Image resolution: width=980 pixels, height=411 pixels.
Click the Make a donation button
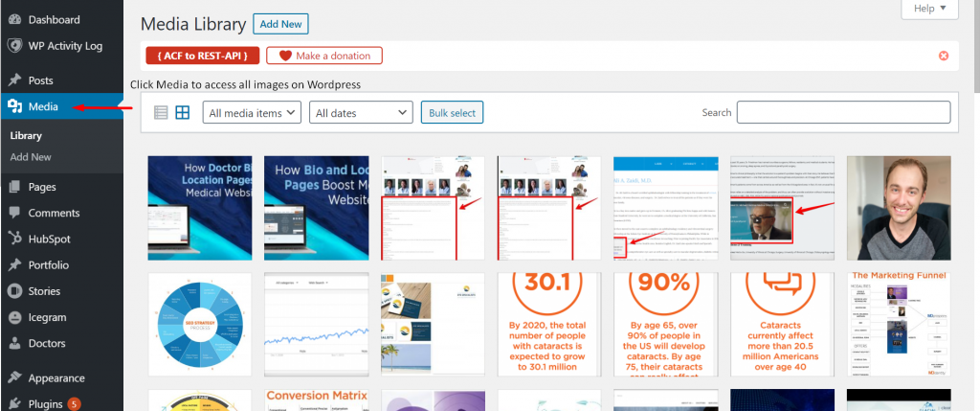pos(324,56)
